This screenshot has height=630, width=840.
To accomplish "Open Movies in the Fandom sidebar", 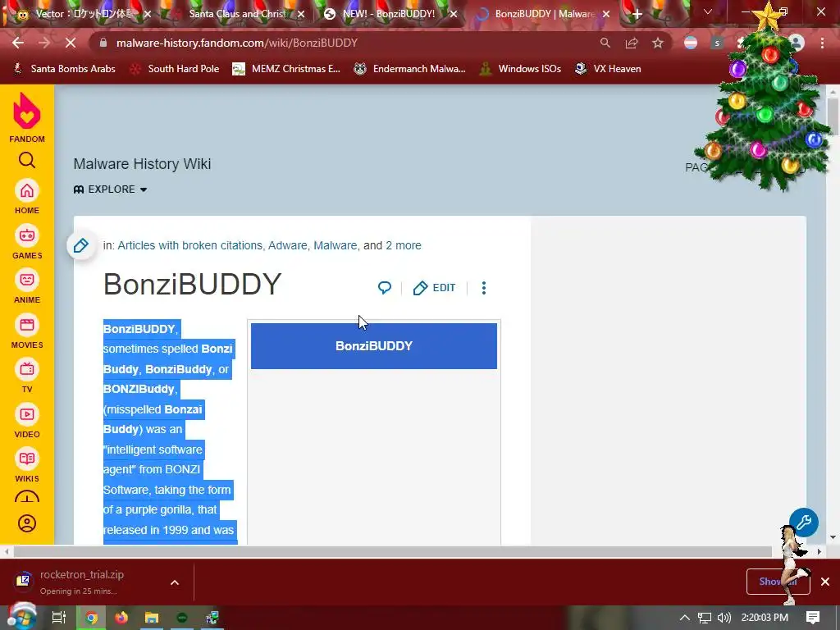I will point(27,331).
